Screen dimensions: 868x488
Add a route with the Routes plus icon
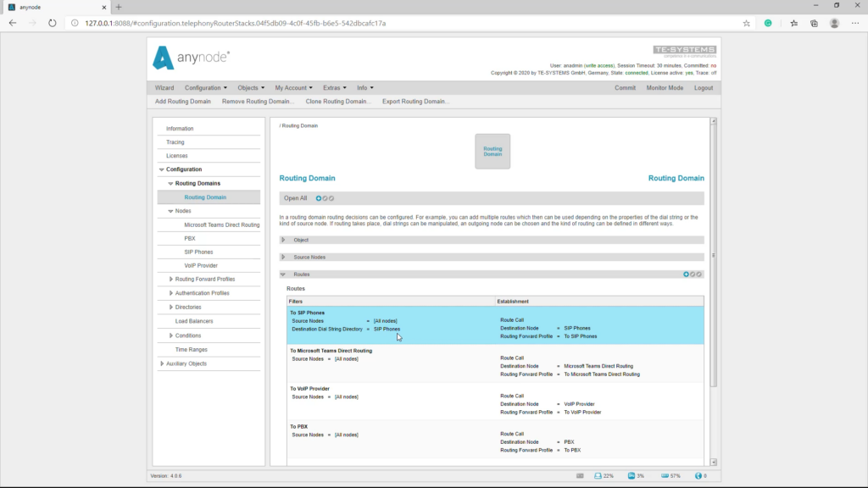[x=686, y=274]
